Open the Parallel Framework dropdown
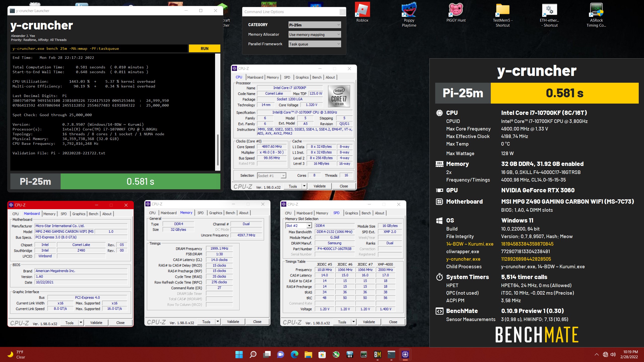644x362 pixels. 314,44
